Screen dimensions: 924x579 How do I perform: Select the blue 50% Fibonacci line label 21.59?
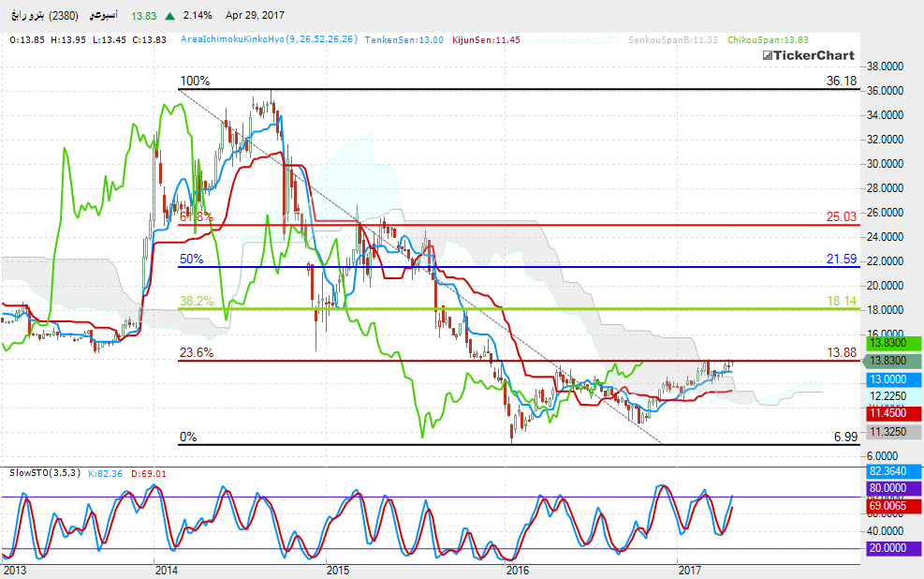pyautogui.click(x=842, y=259)
